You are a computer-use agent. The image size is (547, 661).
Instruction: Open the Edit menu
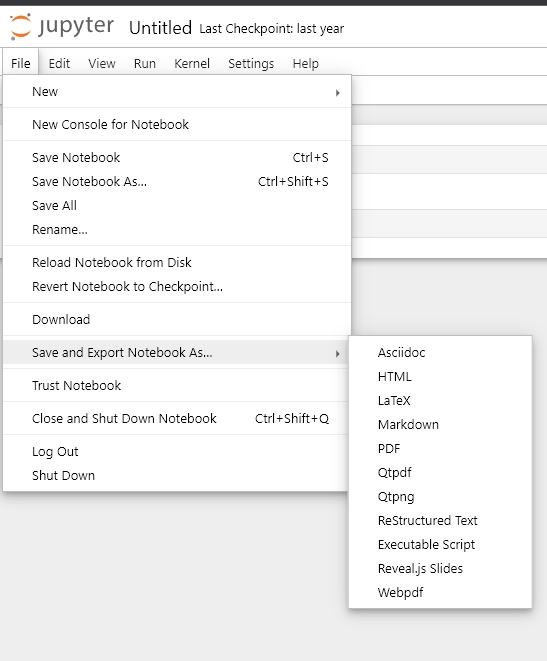click(x=59, y=63)
